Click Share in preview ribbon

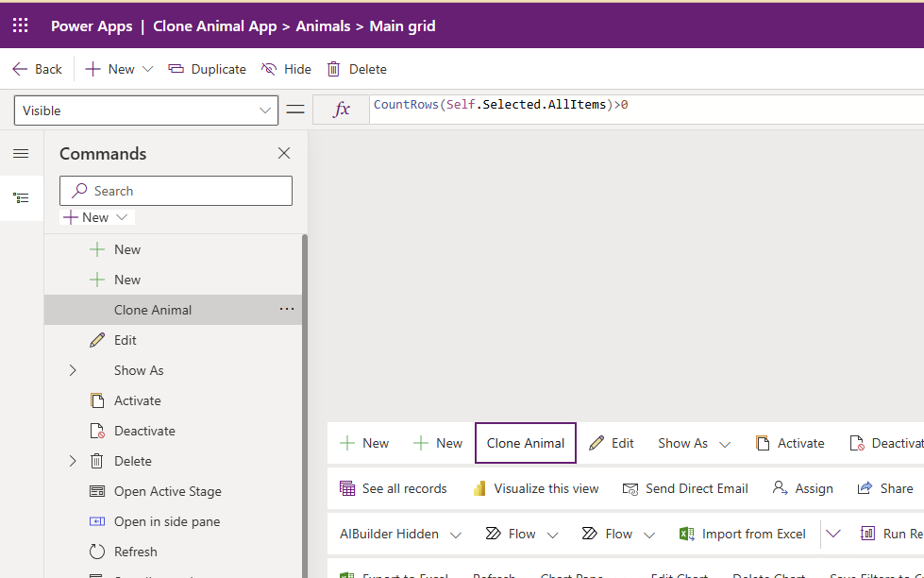pos(885,488)
